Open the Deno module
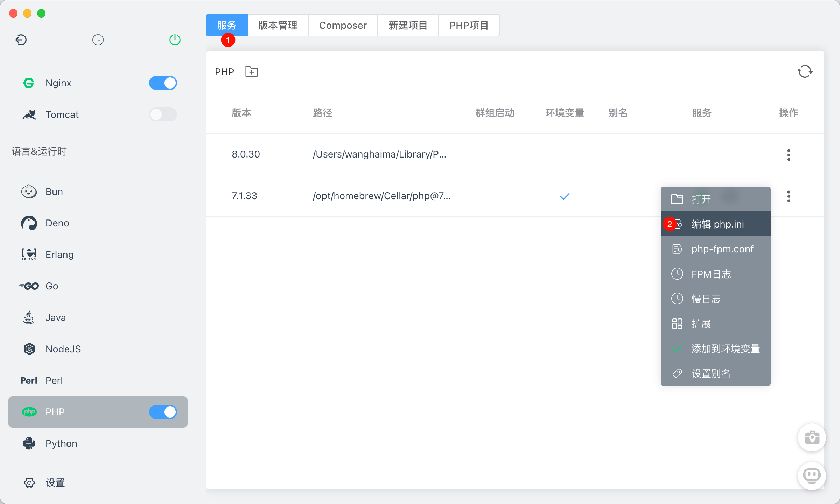The height and width of the screenshot is (504, 840). tap(98, 223)
